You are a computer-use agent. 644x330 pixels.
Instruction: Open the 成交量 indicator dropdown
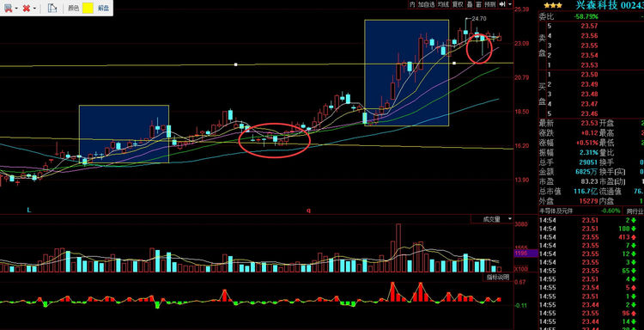tap(492, 219)
